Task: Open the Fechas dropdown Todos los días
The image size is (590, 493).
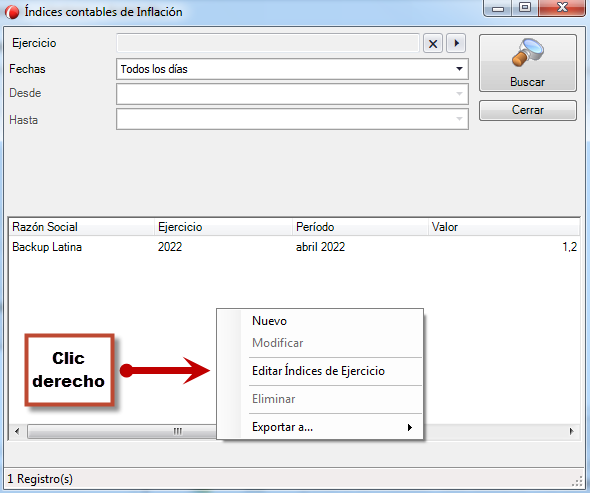Action: [292, 69]
